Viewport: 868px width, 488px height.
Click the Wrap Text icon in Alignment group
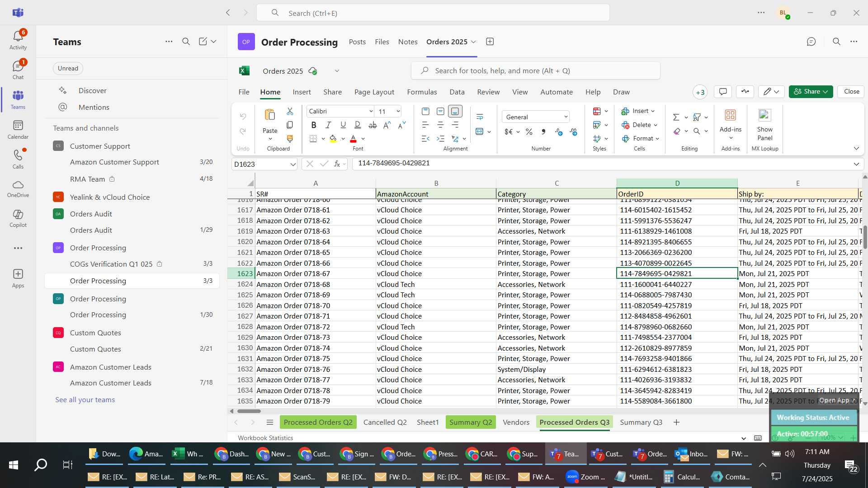tap(480, 117)
